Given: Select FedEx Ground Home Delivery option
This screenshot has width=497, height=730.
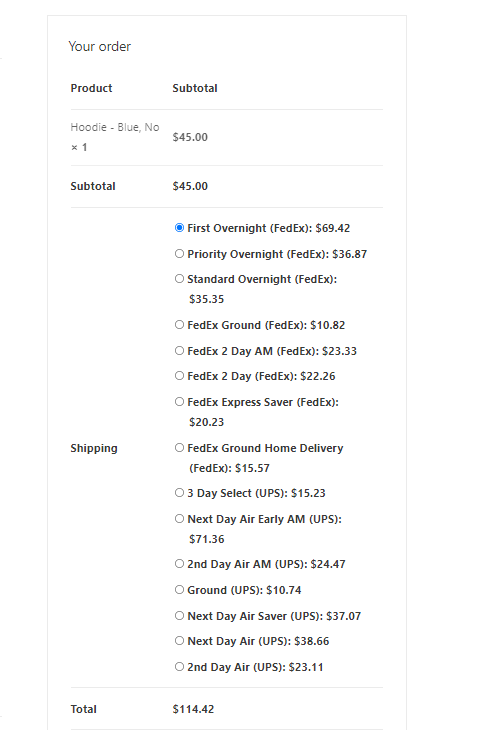Looking at the screenshot, I should (x=179, y=447).
